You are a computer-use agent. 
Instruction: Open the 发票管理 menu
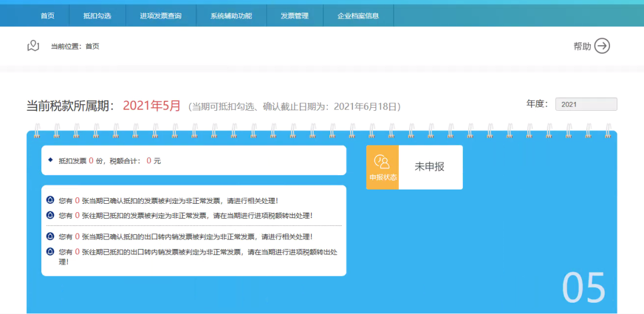click(x=295, y=16)
